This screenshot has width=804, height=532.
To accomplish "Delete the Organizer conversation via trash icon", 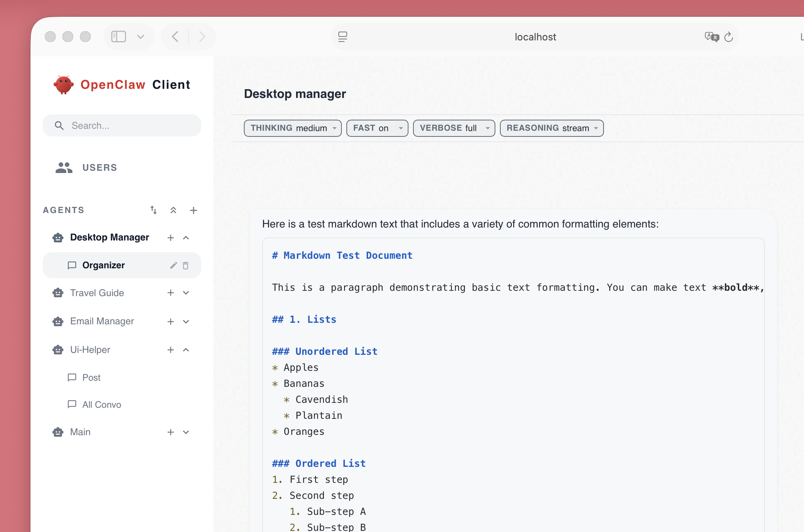I will tap(186, 265).
